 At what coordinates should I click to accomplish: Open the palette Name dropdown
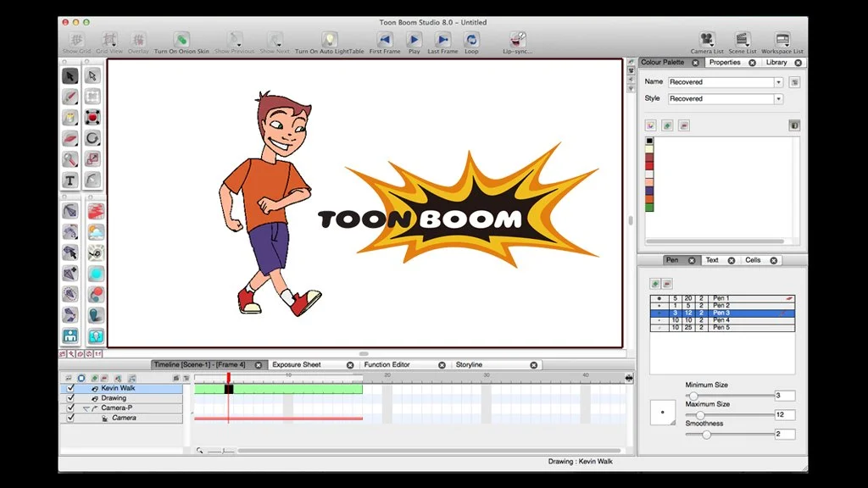click(778, 82)
